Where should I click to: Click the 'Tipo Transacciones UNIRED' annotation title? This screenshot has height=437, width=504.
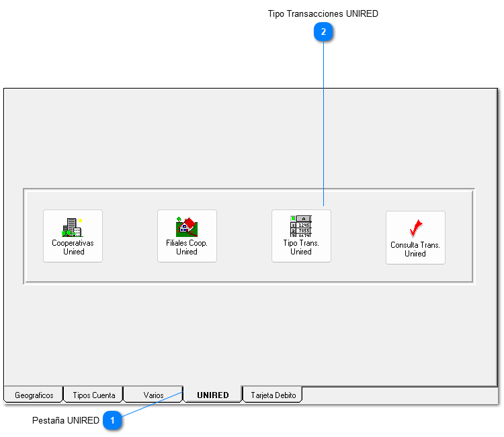tap(323, 13)
